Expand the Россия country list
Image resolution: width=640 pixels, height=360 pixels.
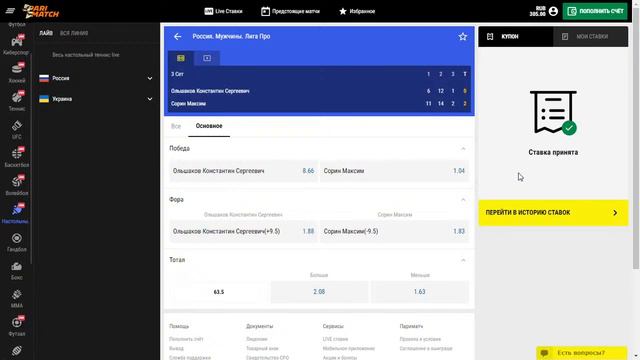pyautogui.click(x=96, y=78)
